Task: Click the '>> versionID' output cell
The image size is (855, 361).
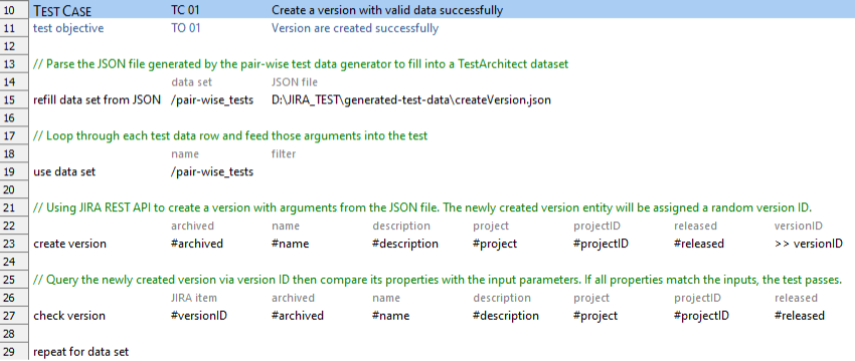Action: (x=808, y=244)
